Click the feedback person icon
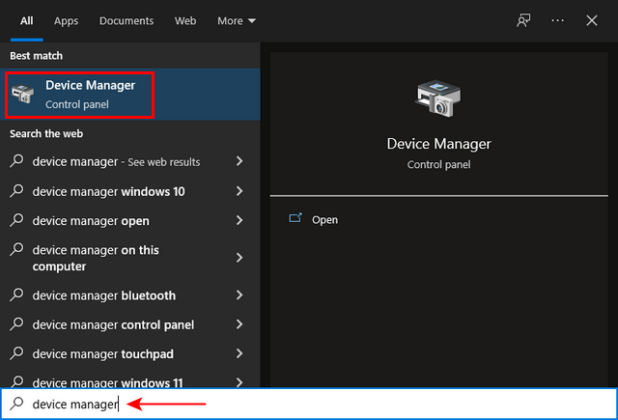The image size is (618, 420). pos(523,20)
